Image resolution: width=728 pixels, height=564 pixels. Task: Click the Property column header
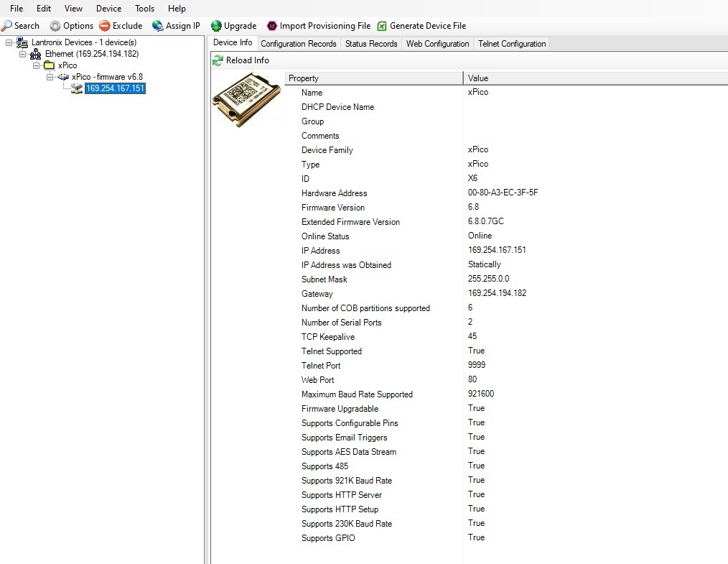point(374,78)
